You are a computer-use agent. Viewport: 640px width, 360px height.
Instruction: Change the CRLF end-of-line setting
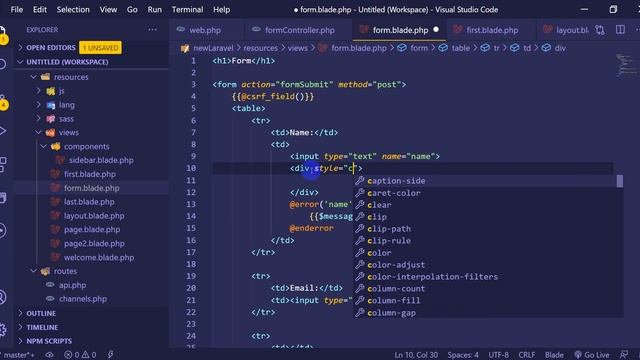[527, 355]
